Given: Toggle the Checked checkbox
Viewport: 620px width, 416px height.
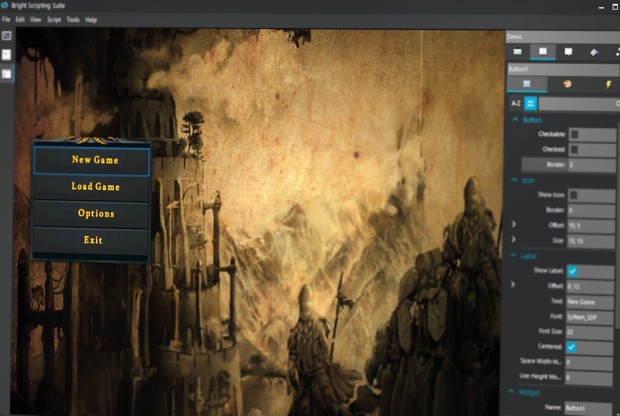Looking at the screenshot, I should pos(575,149).
